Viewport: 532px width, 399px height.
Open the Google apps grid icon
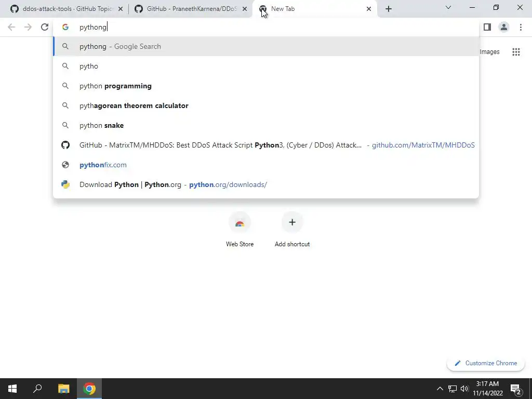point(516,52)
